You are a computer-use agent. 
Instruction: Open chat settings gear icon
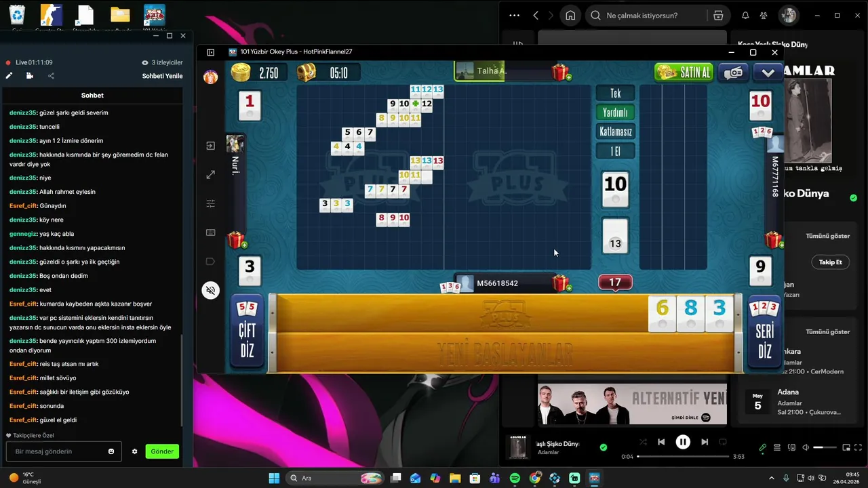(x=134, y=451)
